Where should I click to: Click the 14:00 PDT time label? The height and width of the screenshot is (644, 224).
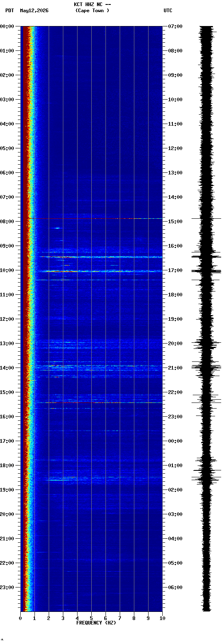7,368
